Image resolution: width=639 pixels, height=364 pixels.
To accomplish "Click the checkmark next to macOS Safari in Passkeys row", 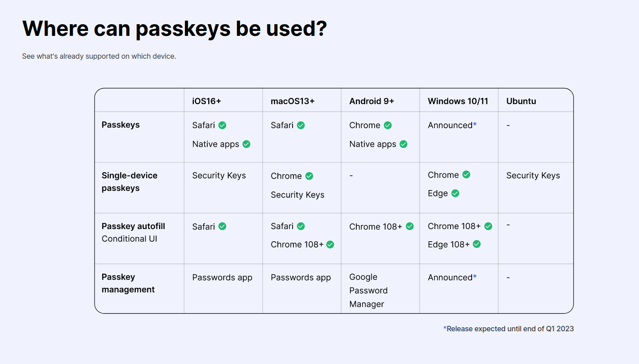I will pyautogui.click(x=301, y=125).
